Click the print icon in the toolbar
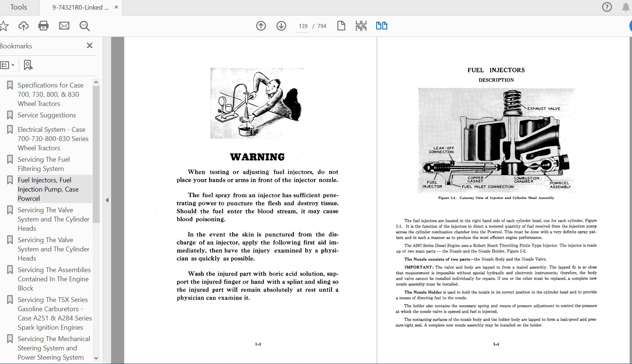The height and width of the screenshot is (364, 632). coord(44,26)
